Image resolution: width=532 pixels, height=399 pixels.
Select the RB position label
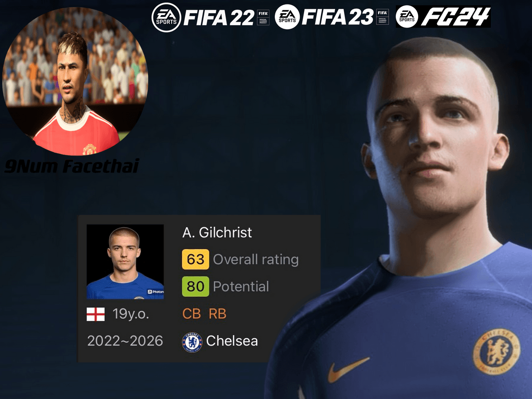tap(217, 314)
